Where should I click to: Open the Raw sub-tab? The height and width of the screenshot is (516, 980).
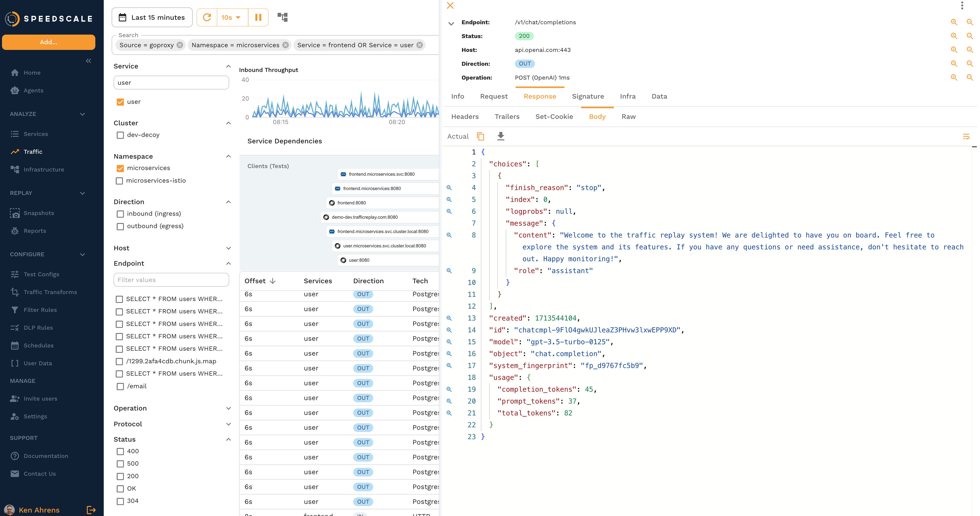pyautogui.click(x=629, y=116)
